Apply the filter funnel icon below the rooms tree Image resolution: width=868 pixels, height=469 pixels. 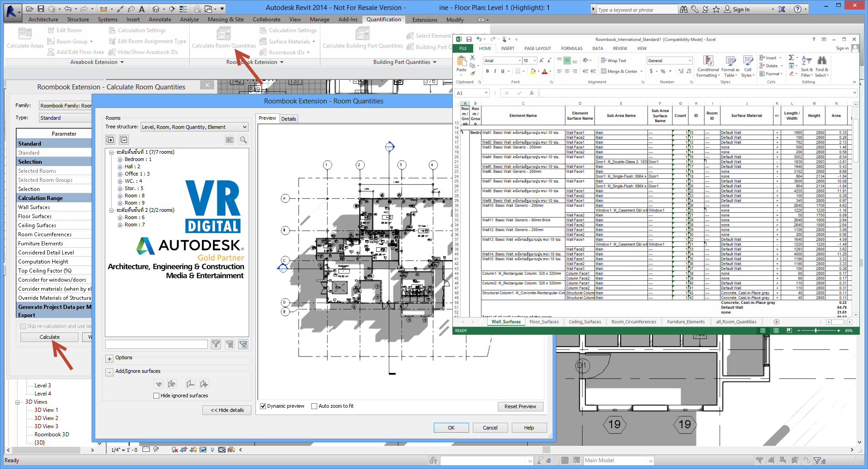[x=216, y=344]
